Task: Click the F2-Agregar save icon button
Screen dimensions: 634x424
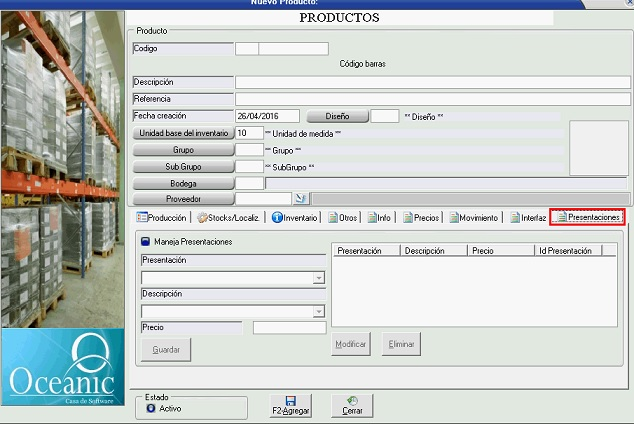Action: pos(290,405)
